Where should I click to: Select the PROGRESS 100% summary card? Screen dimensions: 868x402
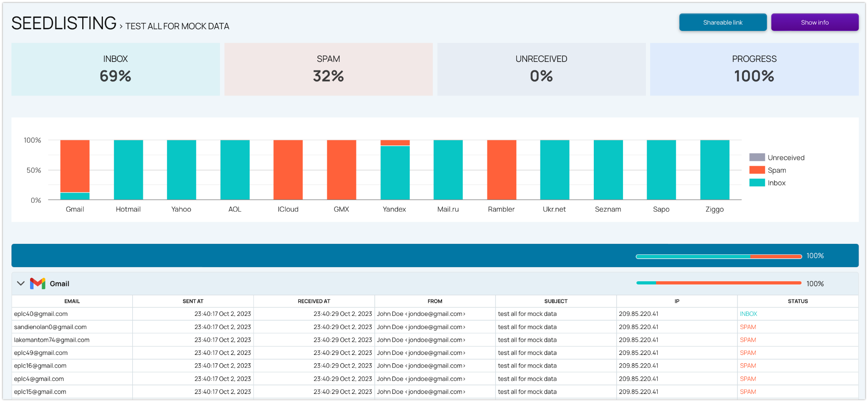pyautogui.click(x=754, y=69)
